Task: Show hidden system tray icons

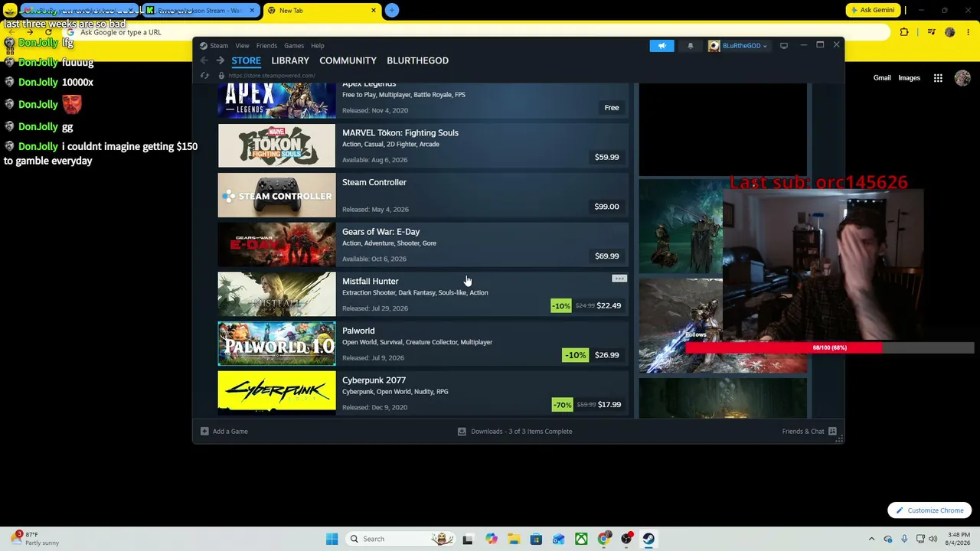Action: (871, 539)
